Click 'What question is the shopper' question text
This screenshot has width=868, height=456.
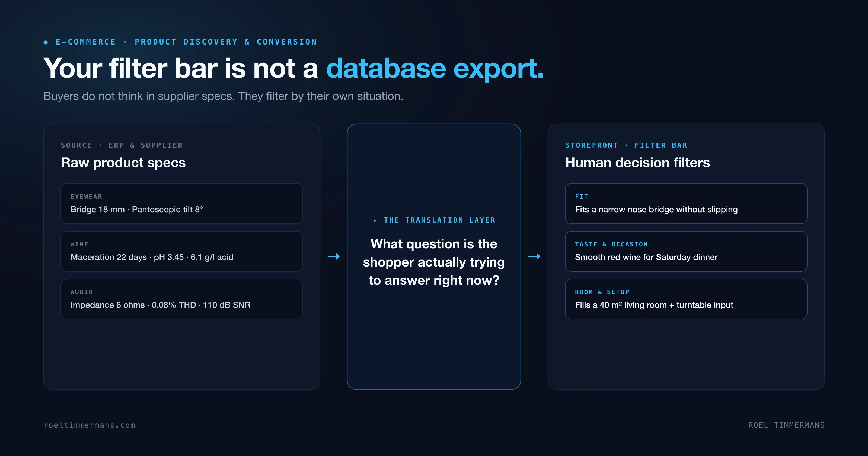tap(434, 262)
